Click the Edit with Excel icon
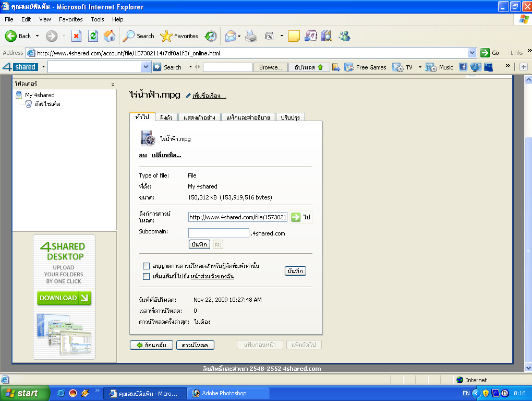Viewport: 532px width, 401px height. click(270, 36)
